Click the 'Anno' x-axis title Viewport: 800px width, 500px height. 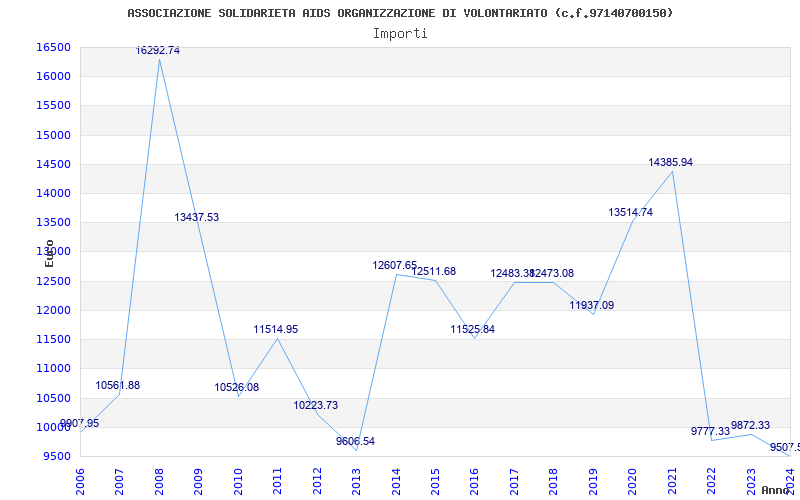[x=775, y=490]
